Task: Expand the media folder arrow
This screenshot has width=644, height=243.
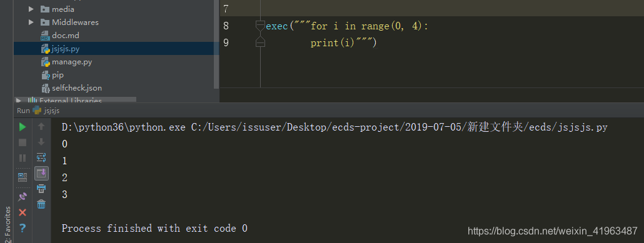Action: [31, 9]
